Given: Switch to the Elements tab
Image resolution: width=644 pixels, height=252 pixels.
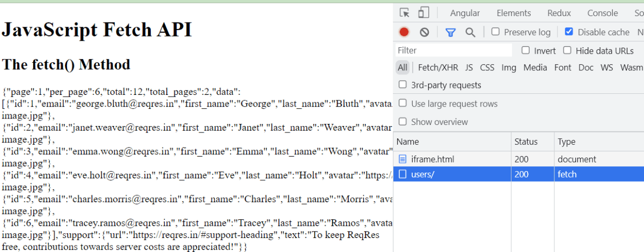Looking at the screenshot, I should point(514,13).
